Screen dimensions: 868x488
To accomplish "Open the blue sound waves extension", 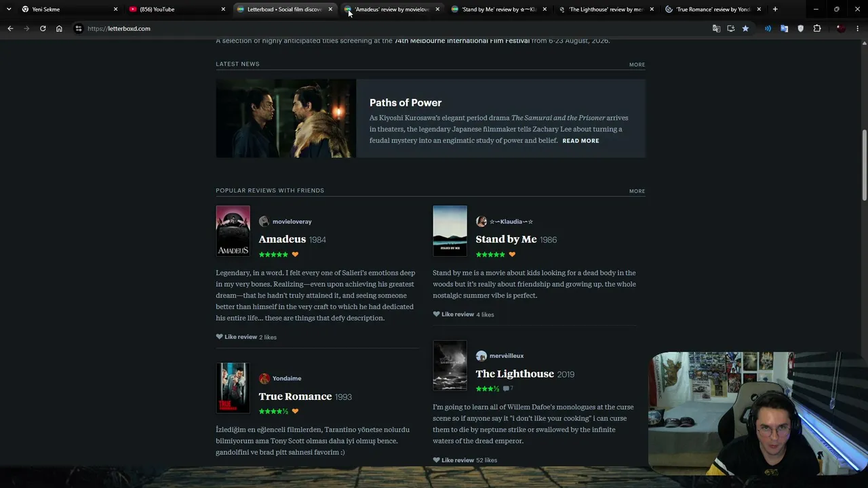I will click(768, 28).
